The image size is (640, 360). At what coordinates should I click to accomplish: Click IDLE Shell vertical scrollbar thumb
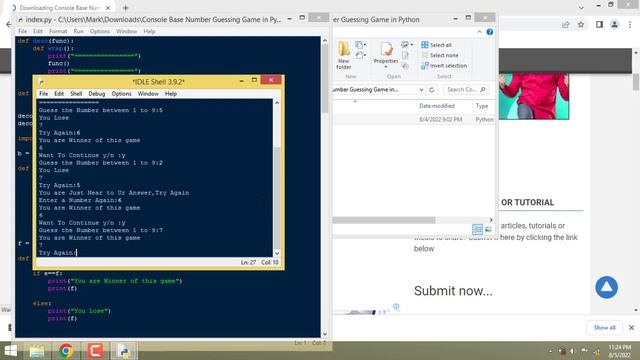click(277, 198)
